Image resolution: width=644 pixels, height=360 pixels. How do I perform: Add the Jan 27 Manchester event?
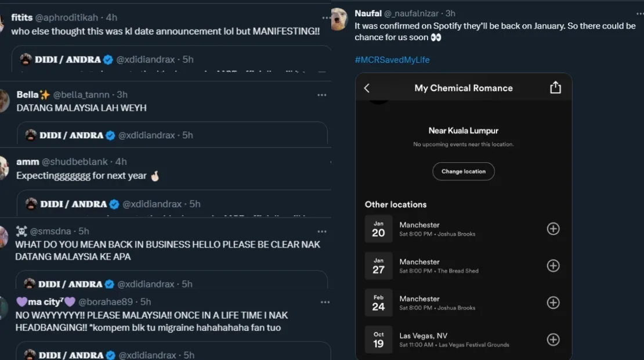(553, 266)
